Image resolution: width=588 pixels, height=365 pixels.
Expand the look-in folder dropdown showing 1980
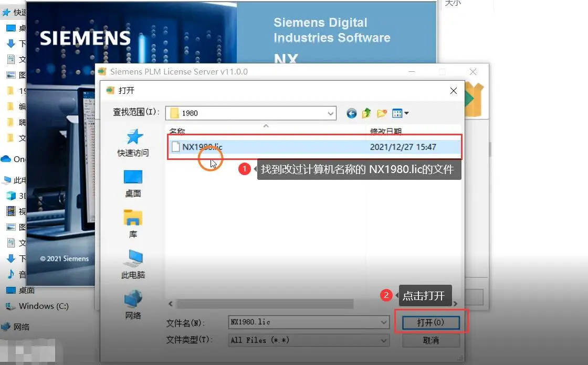point(330,113)
